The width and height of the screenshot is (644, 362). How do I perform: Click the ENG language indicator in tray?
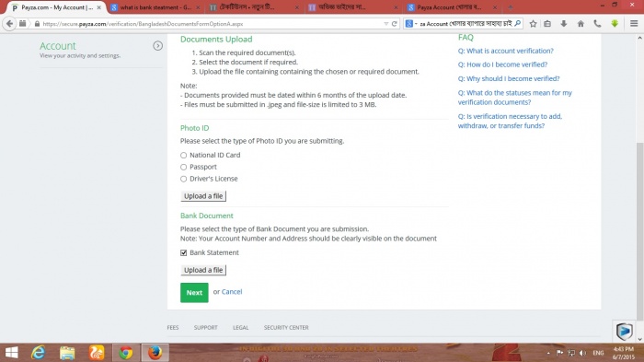(x=598, y=353)
